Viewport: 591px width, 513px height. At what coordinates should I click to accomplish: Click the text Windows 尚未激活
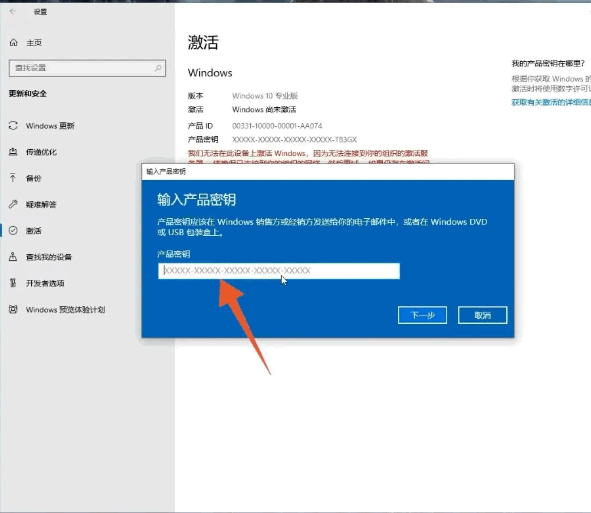pos(264,110)
